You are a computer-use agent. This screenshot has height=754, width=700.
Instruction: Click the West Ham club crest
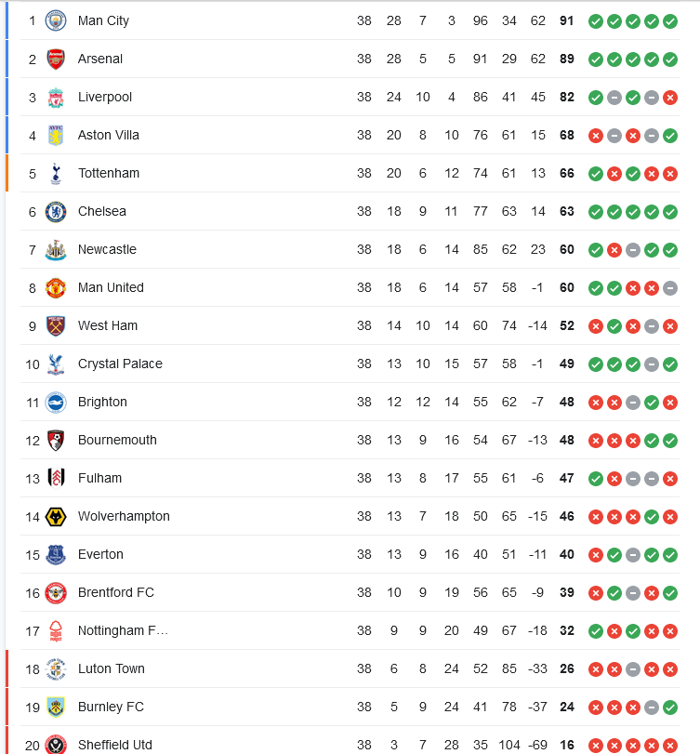(55, 326)
